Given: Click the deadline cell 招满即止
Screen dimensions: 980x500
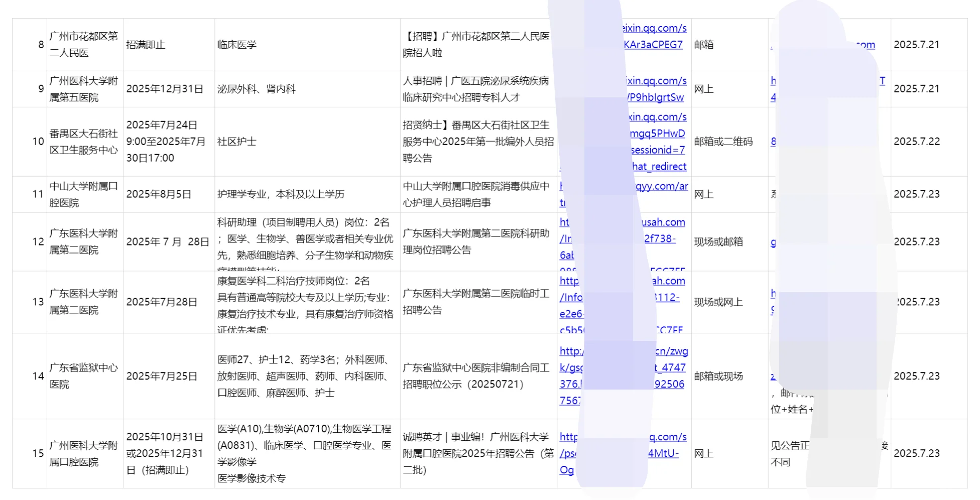Looking at the screenshot, I should click(169, 45).
